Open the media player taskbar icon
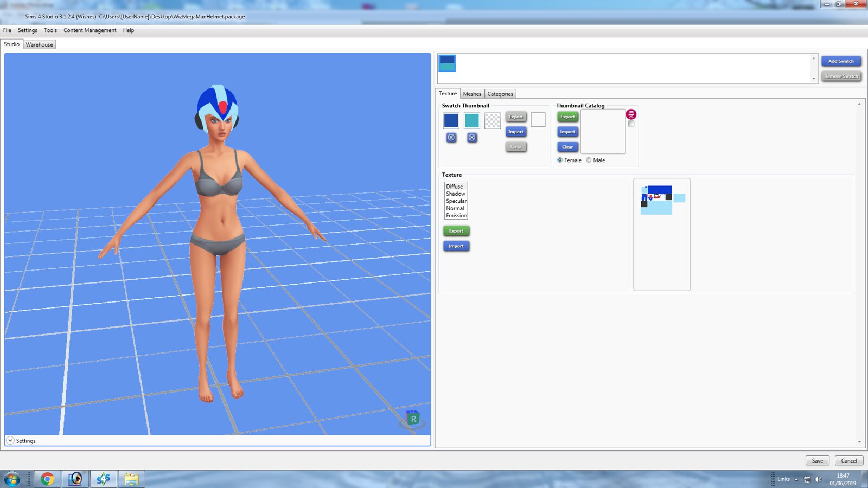This screenshot has width=868, height=488. pos(75,479)
